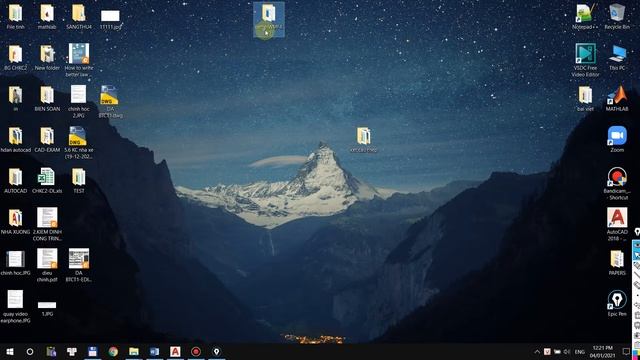This screenshot has width=640, height=360.
Task: Select the BIEN SOAN folder
Action: (47, 98)
